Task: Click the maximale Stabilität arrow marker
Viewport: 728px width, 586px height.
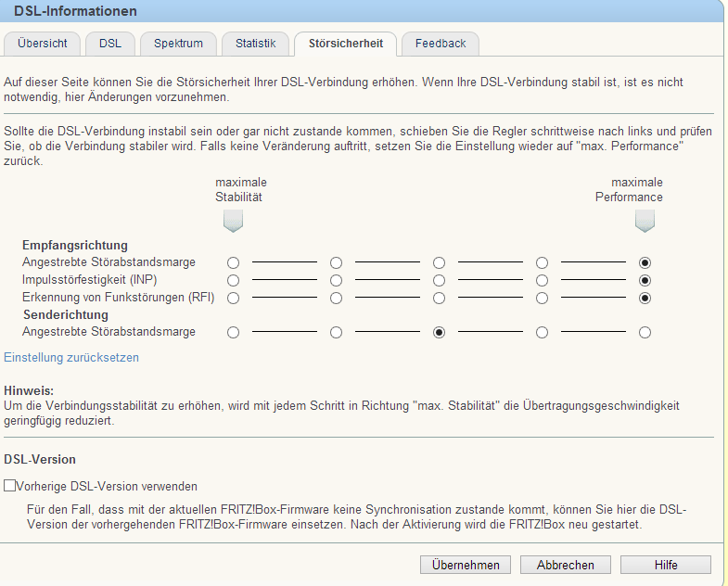Action: coord(233,221)
